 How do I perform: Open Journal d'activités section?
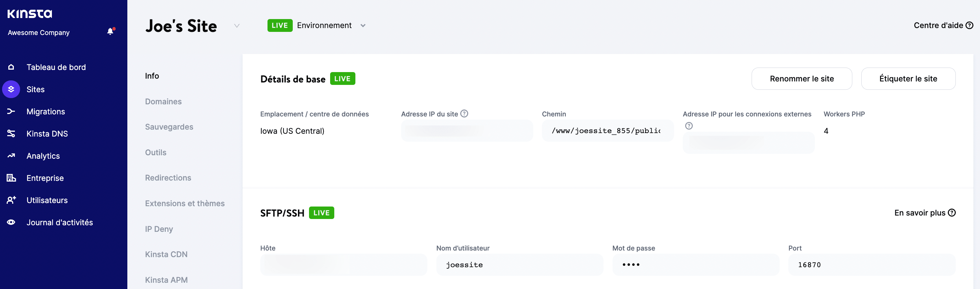point(60,222)
